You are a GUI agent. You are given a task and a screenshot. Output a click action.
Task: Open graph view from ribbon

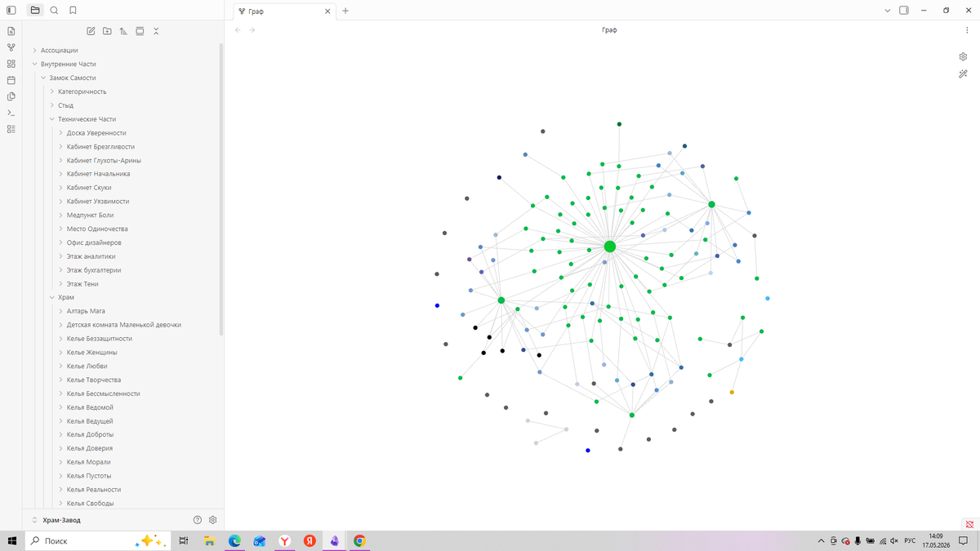tap(11, 47)
